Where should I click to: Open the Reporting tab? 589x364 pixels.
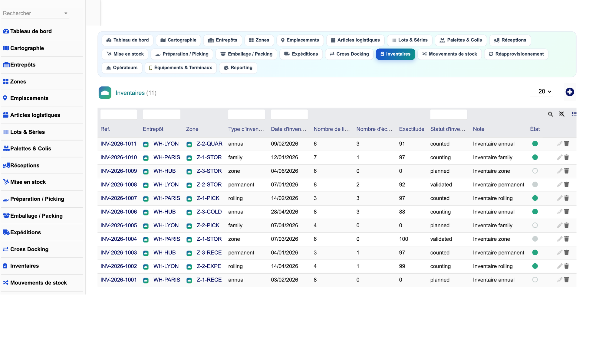coord(238,68)
